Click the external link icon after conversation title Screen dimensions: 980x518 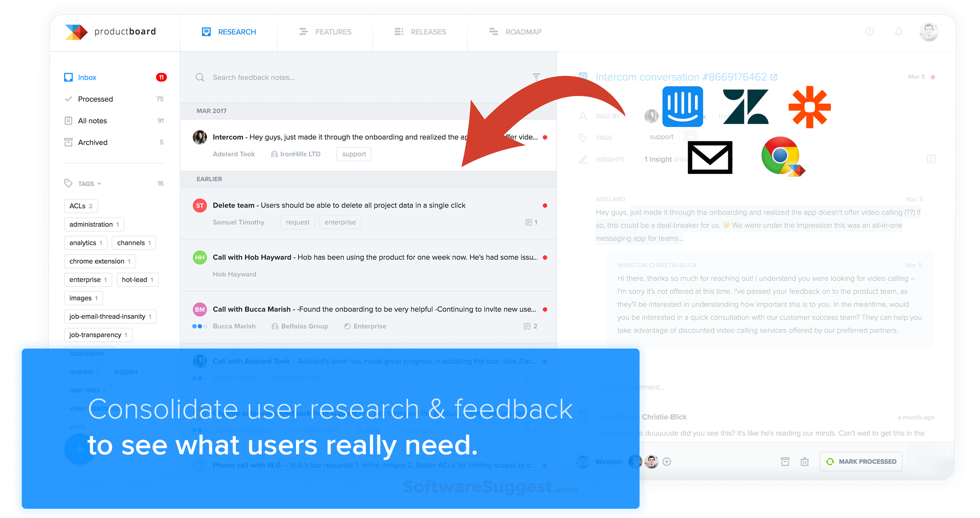tap(774, 77)
